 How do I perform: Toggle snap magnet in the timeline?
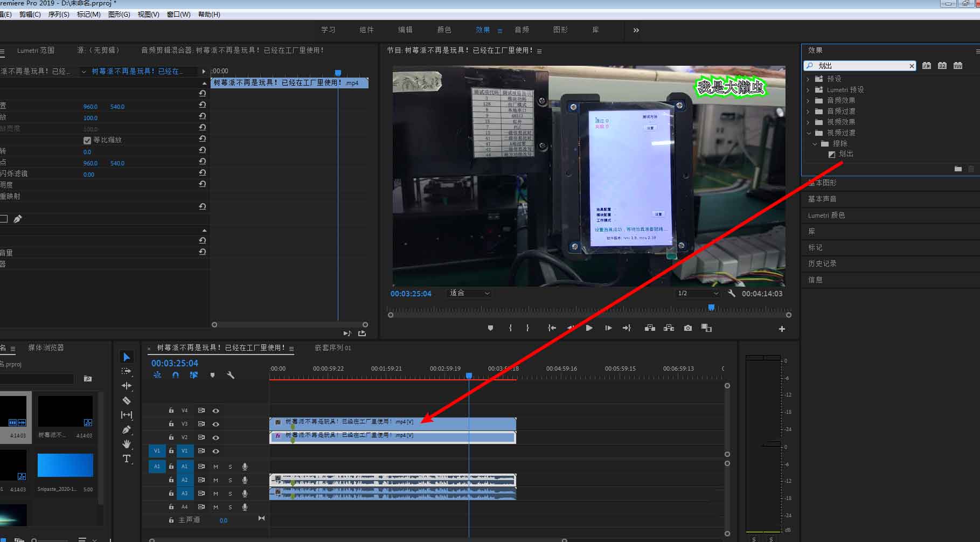176,375
